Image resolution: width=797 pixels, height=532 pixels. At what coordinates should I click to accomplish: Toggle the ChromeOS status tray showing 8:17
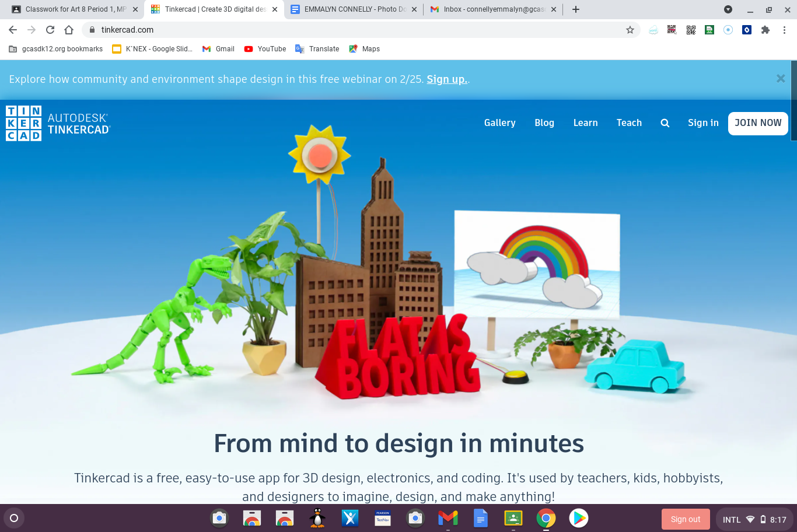click(x=753, y=519)
